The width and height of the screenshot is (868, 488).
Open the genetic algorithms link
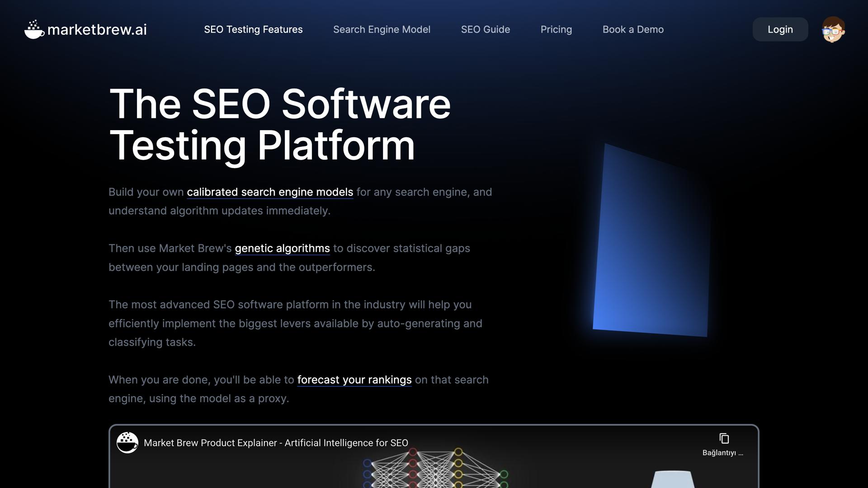click(282, 249)
